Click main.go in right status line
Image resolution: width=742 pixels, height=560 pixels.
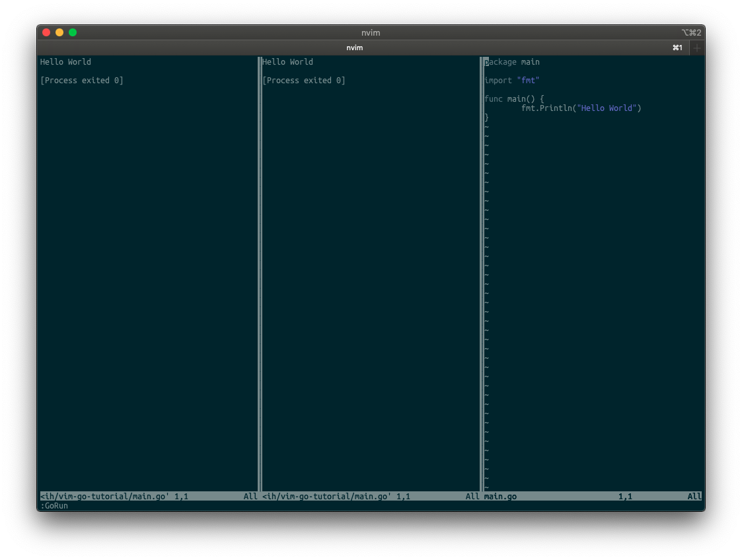(x=500, y=497)
